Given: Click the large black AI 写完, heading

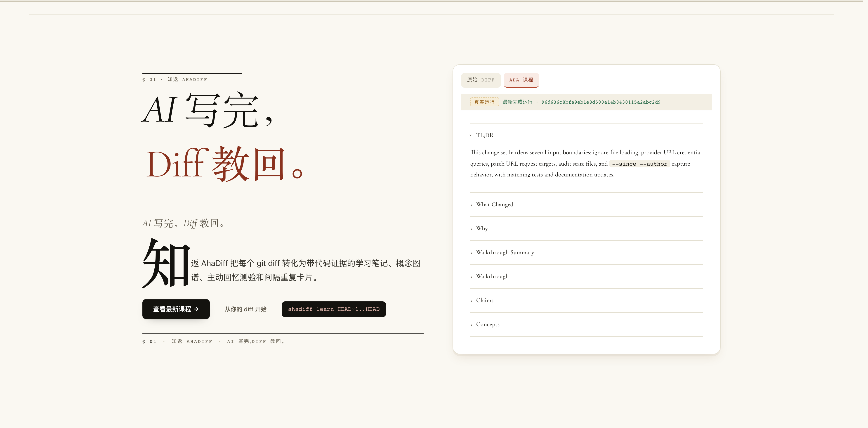Looking at the screenshot, I should click(x=207, y=110).
